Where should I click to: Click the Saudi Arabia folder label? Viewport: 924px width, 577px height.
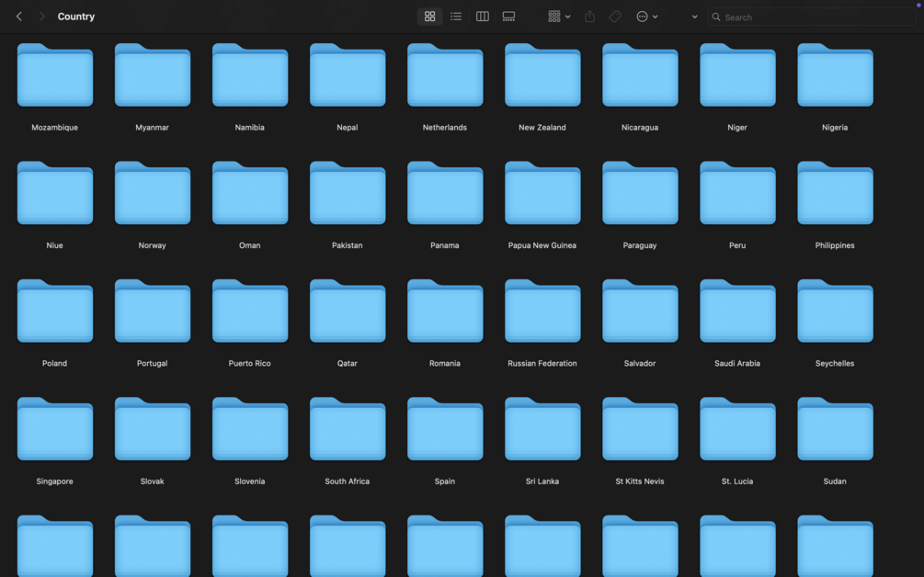click(x=737, y=363)
